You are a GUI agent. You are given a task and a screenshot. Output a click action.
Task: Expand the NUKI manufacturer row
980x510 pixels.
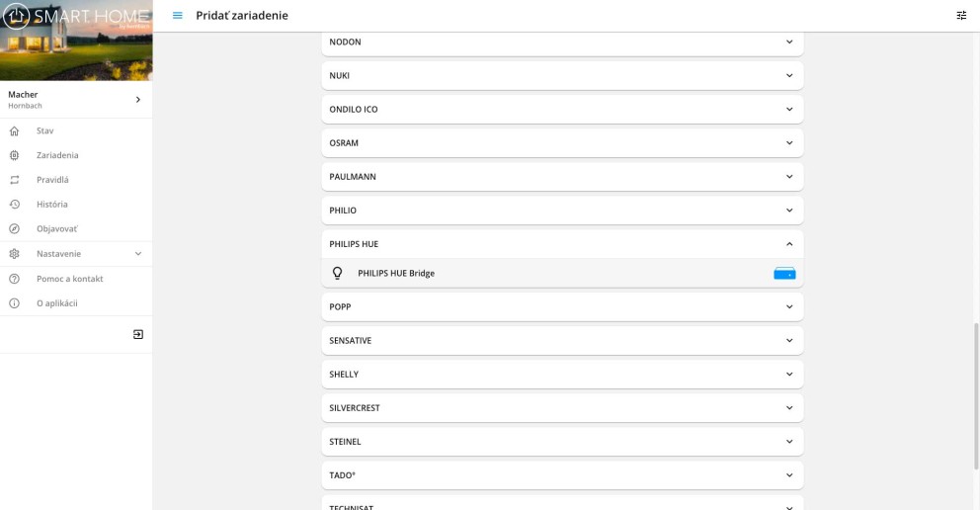562,75
